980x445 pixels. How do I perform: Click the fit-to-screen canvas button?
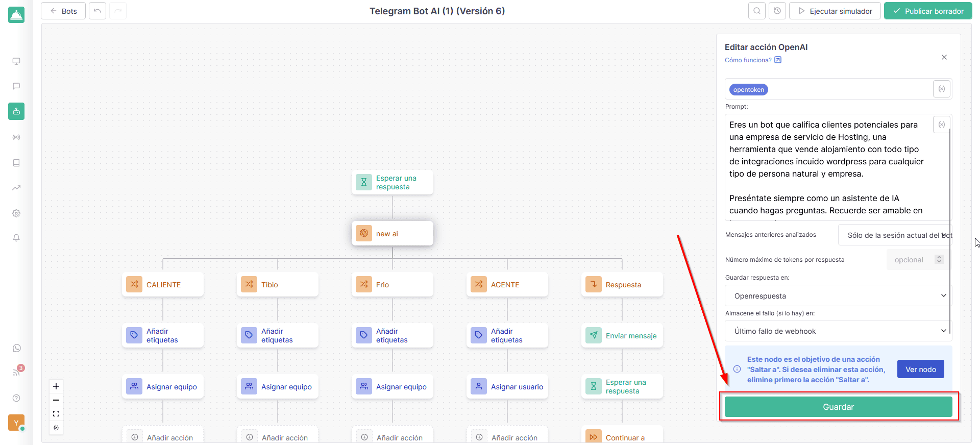coord(56,414)
